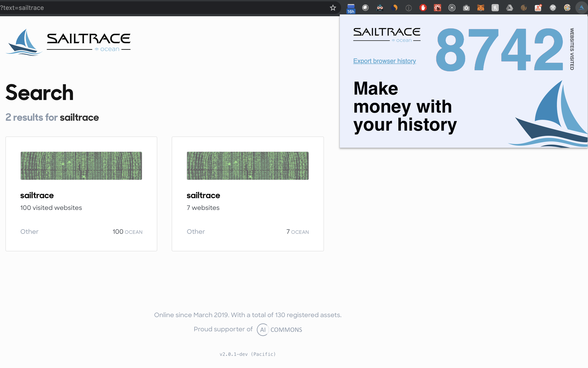Bookmark this page with the star icon
The height and width of the screenshot is (368, 588).
(333, 8)
